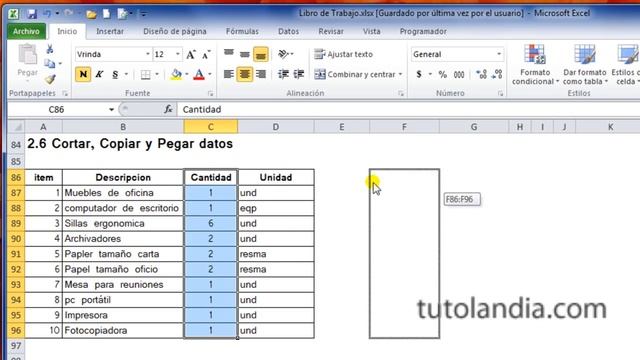Switch to the Datos tab

click(x=288, y=31)
